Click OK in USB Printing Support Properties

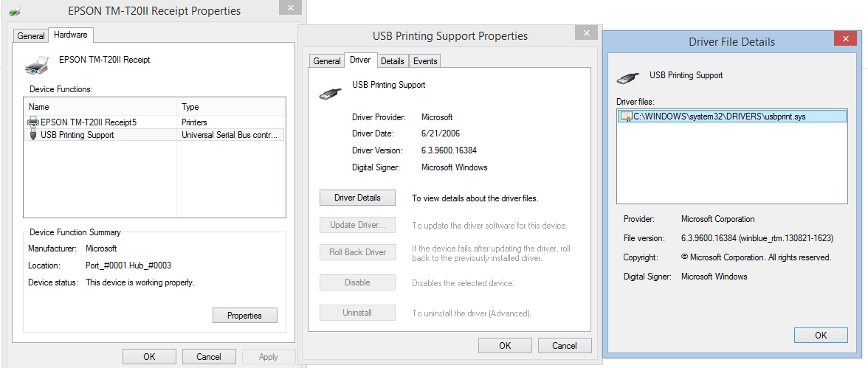pos(505,345)
